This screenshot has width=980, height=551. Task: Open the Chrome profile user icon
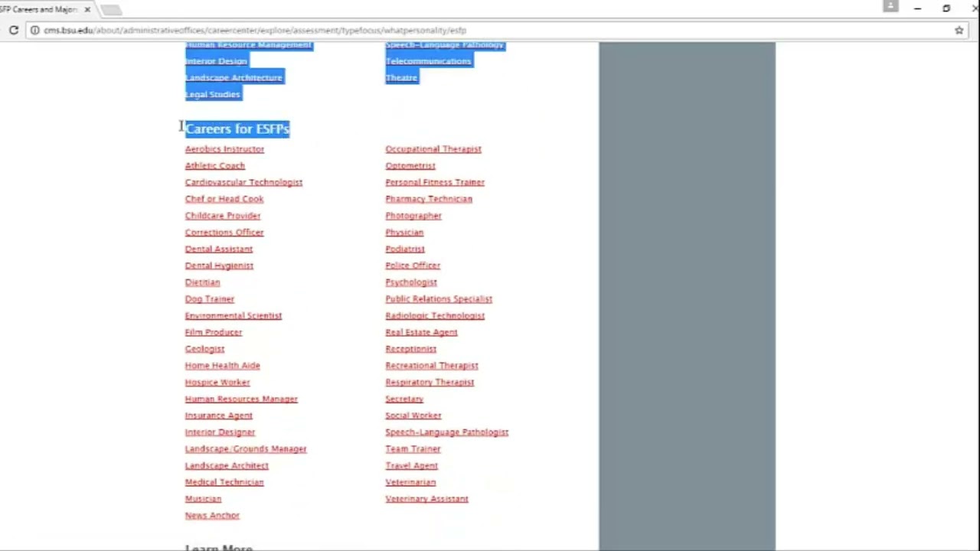tap(890, 6)
